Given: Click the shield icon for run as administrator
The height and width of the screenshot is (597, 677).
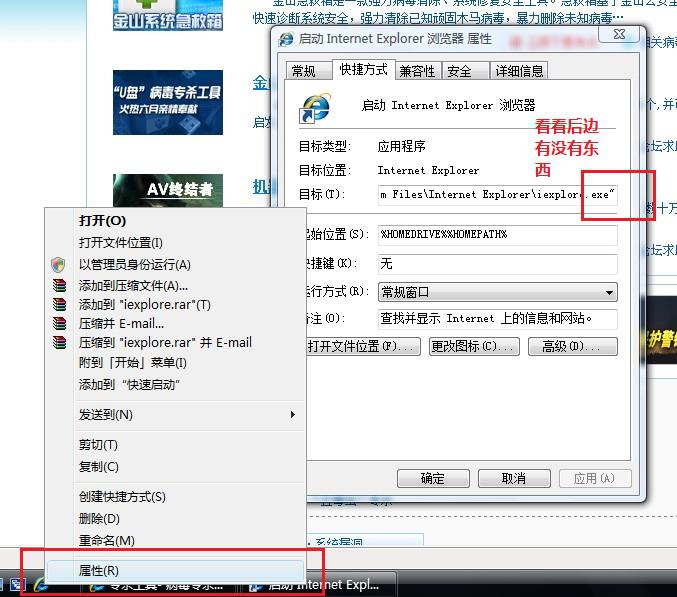Looking at the screenshot, I should point(58,265).
